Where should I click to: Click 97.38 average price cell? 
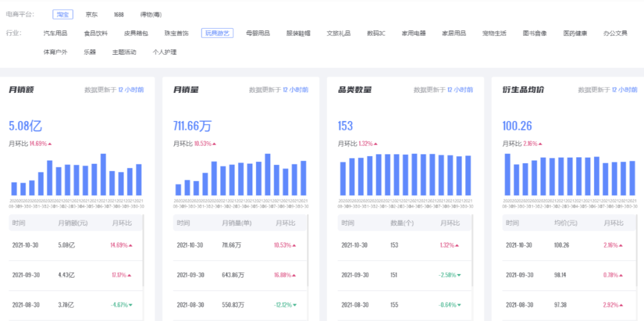tap(560, 305)
